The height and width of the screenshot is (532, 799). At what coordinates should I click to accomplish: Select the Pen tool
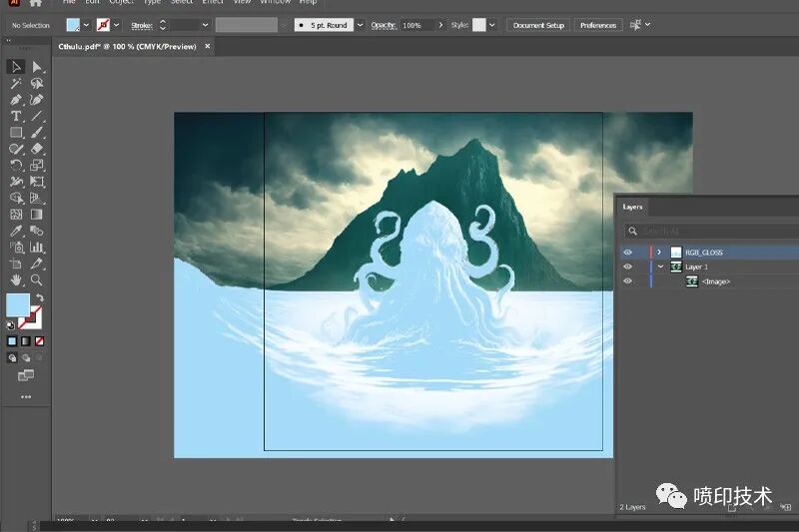[x=16, y=100]
